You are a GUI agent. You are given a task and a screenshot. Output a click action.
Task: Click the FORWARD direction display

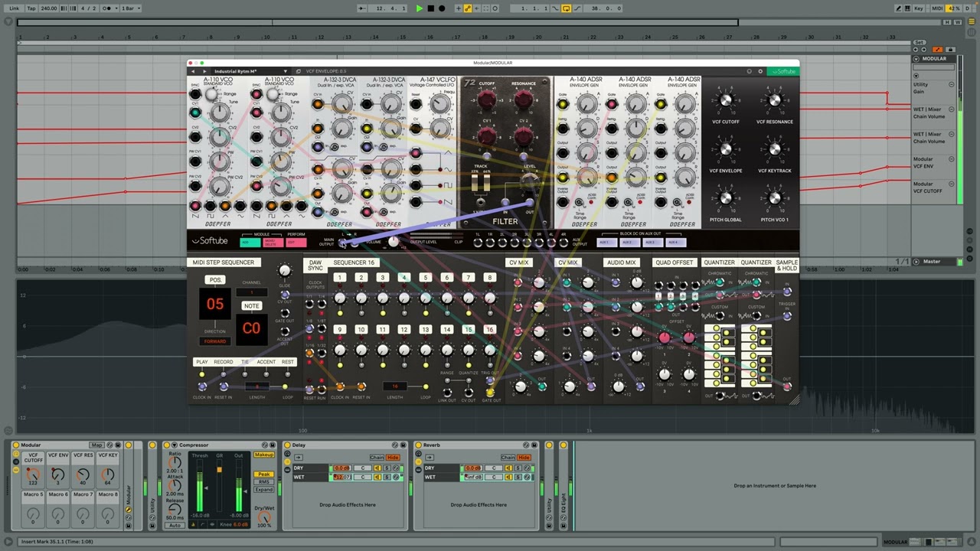coord(215,341)
